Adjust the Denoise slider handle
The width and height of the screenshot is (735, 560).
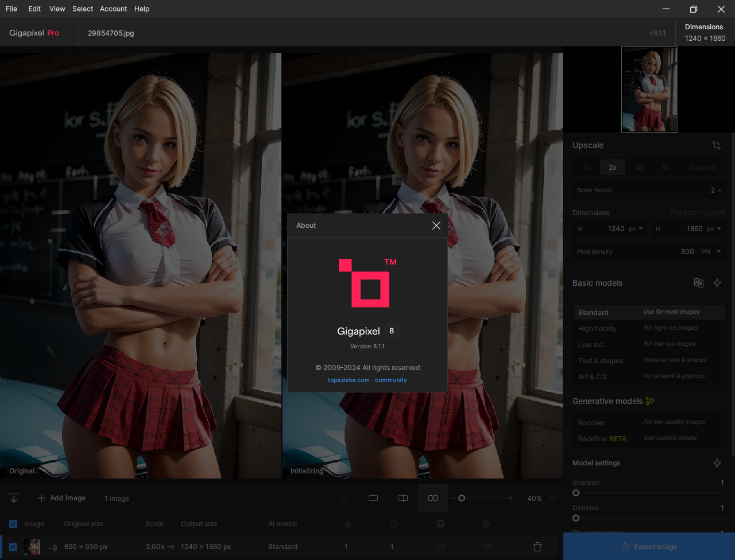pos(576,518)
